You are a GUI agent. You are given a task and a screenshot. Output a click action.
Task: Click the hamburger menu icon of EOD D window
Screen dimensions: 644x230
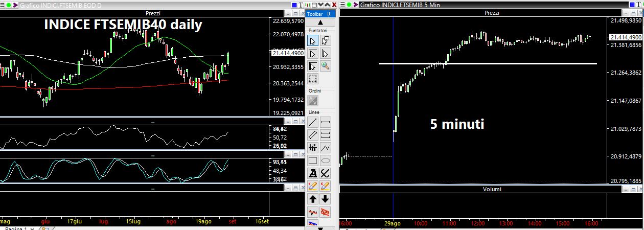click(x=3, y=5)
